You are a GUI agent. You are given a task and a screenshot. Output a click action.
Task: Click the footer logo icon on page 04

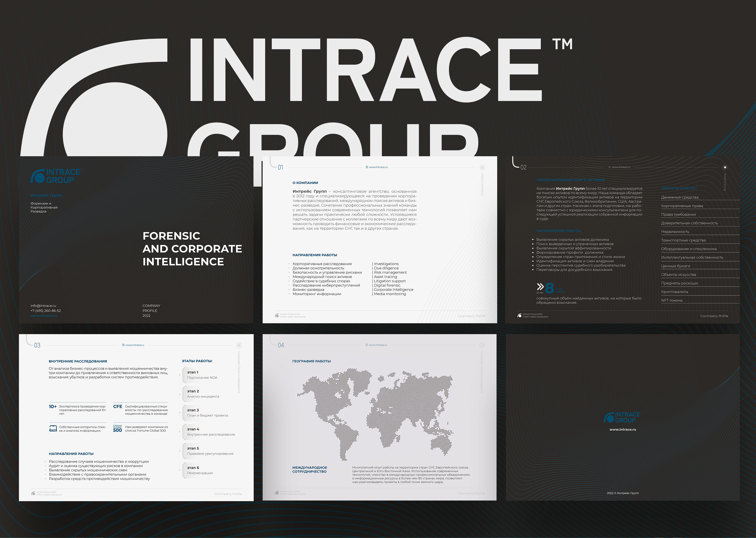click(x=277, y=493)
